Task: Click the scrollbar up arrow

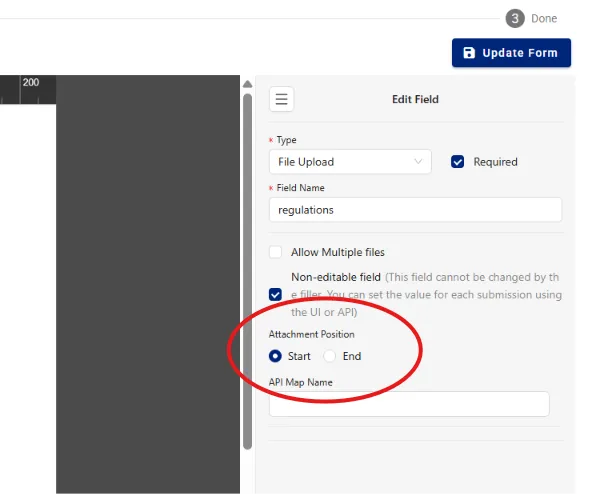Action: click(247, 84)
